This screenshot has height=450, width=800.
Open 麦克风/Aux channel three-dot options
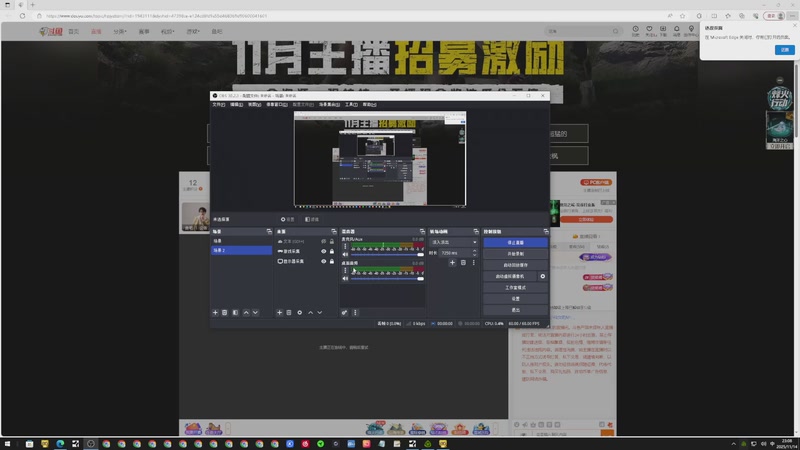[x=345, y=246]
